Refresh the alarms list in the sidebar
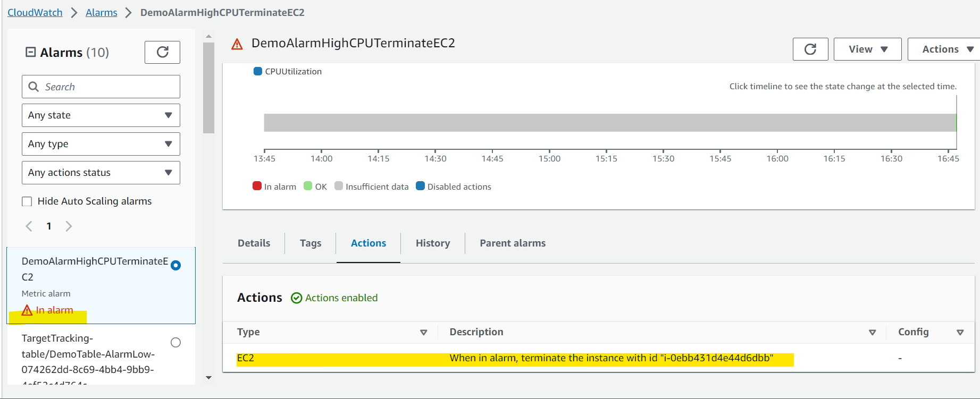The height and width of the screenshot is (399, 980). [162, 52]
